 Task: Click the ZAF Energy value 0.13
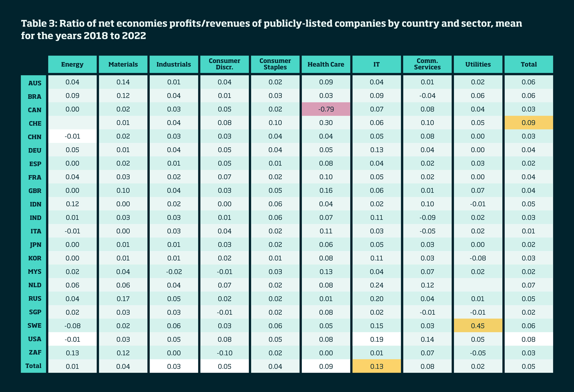pyautogui.click(x=72, y=353)
